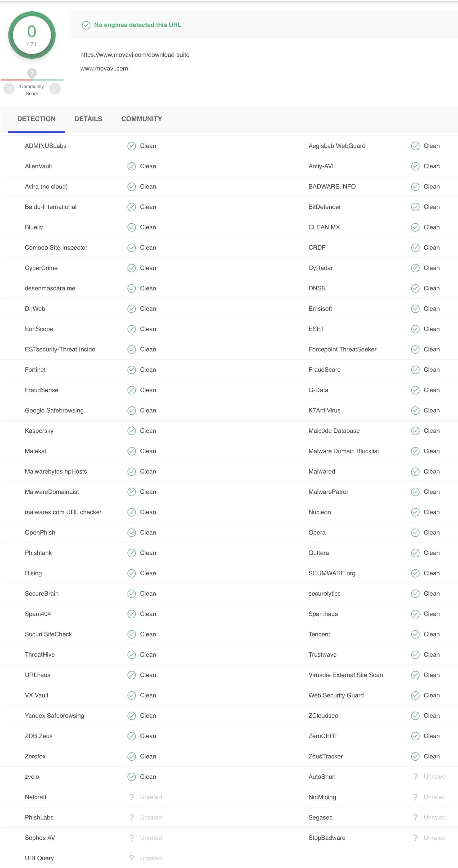Viewport: 458px width, 868px height.
Task: Click the Unrated question icon for Netcraft
Action: click(131, 797)
